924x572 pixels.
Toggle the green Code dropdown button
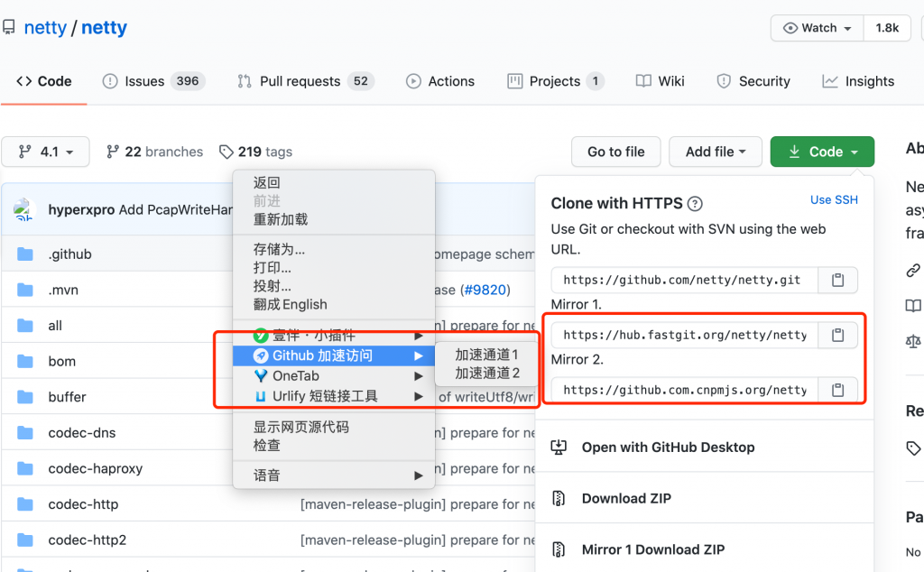click(x=822, y=152)
